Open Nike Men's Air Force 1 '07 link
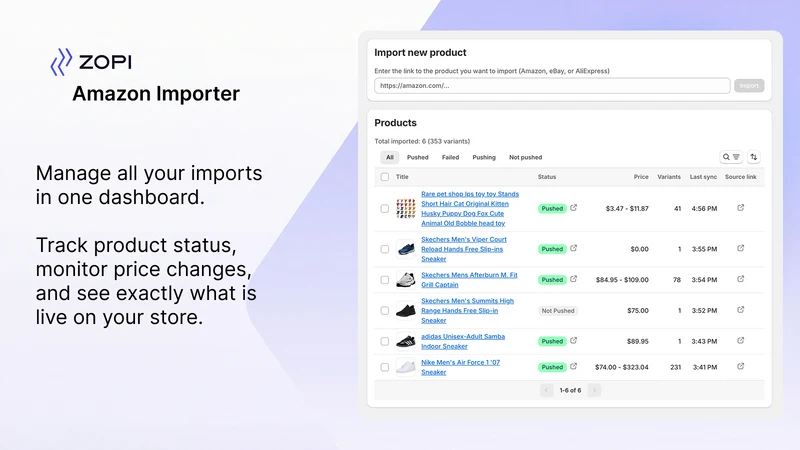Screen dimensions: 800x450 460,367
